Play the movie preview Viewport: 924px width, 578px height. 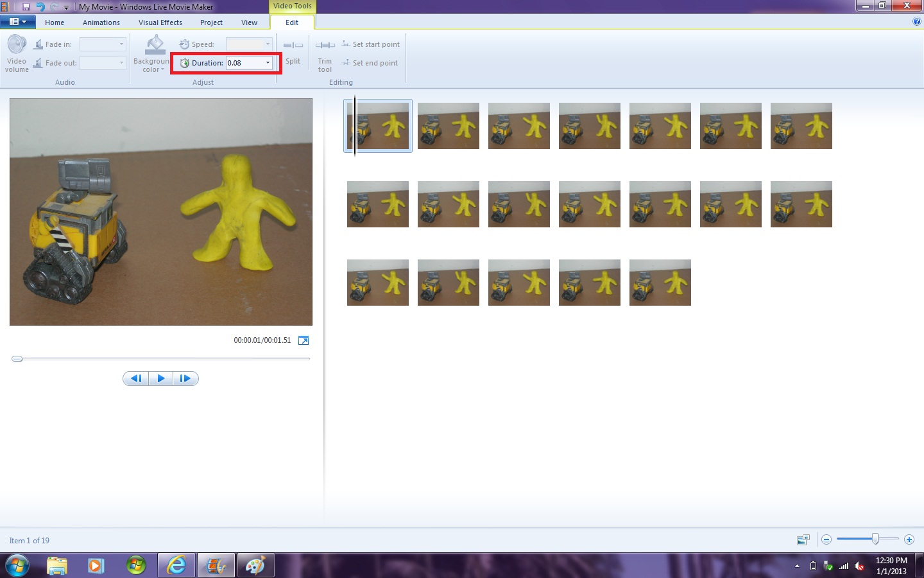[x=160, y=378]
